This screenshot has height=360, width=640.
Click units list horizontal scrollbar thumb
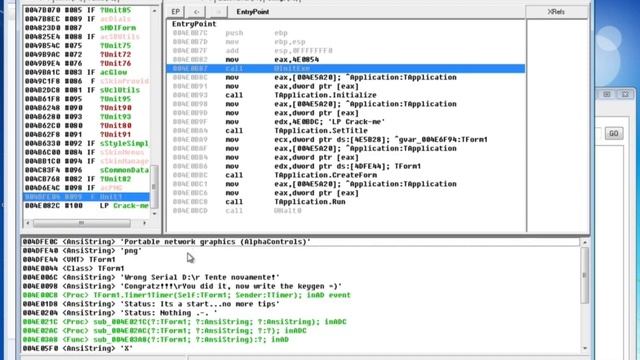pos(82,223)
